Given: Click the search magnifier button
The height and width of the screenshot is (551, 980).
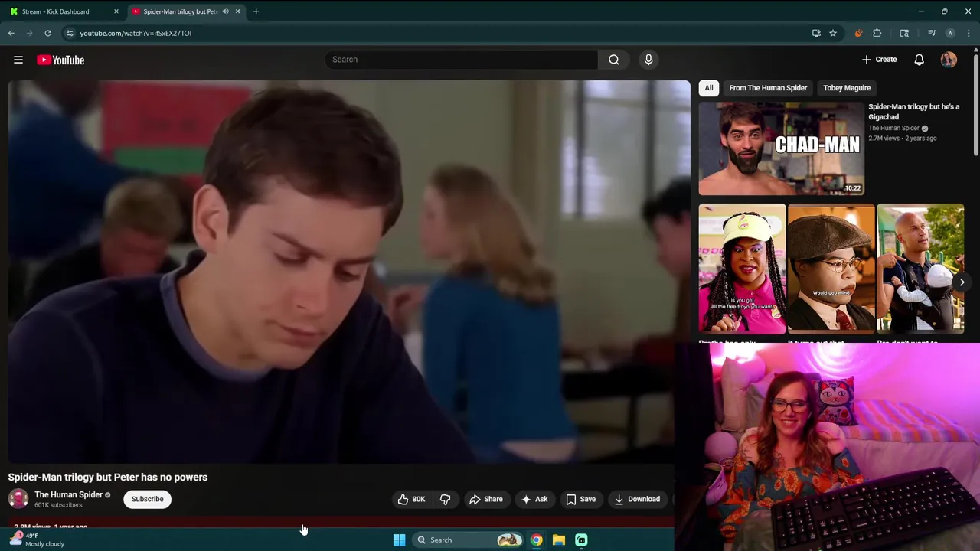Looking at the screenshot, I should coord(613,60).
